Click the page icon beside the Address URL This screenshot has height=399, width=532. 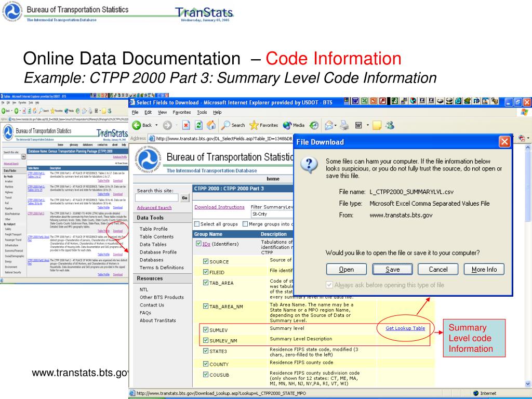click(152, 138)
